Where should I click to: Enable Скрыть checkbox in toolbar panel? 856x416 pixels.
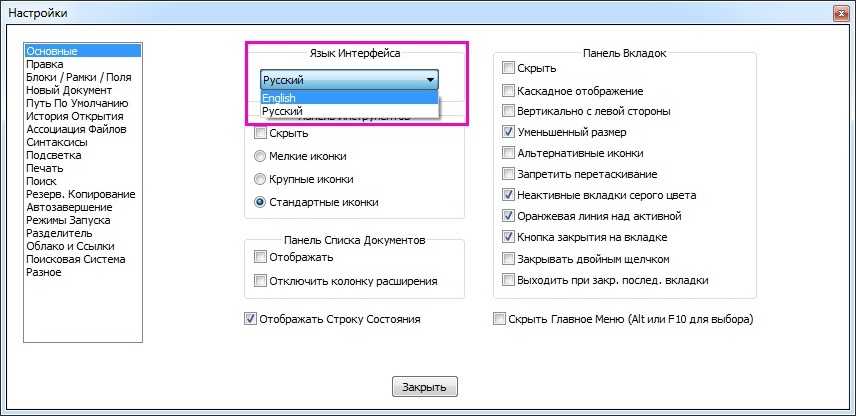click(261, 134)
